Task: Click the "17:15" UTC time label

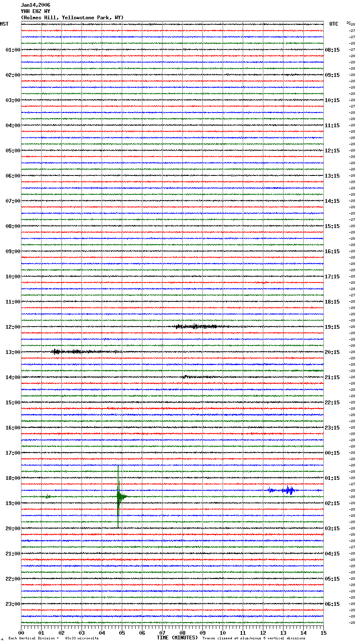Action: [332, 277]
